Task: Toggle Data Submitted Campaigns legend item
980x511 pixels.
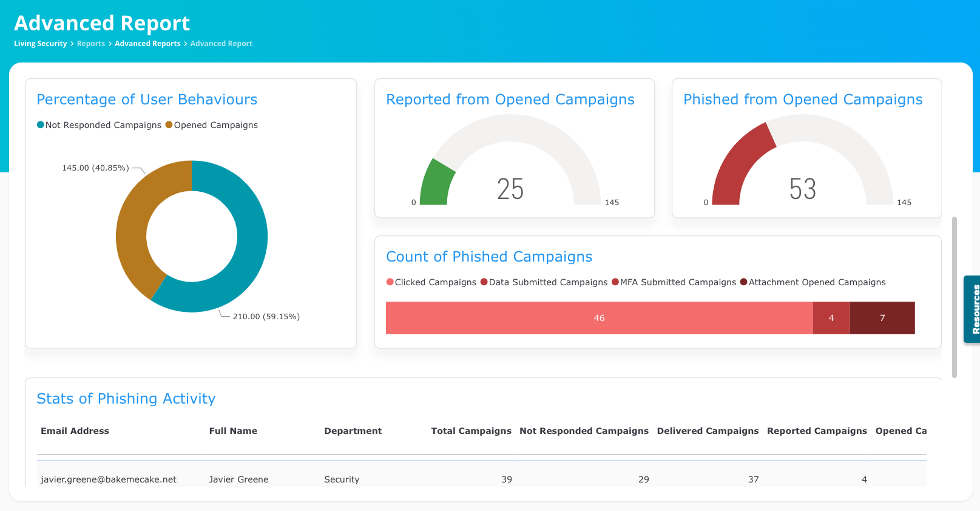Action: point(544,282)
